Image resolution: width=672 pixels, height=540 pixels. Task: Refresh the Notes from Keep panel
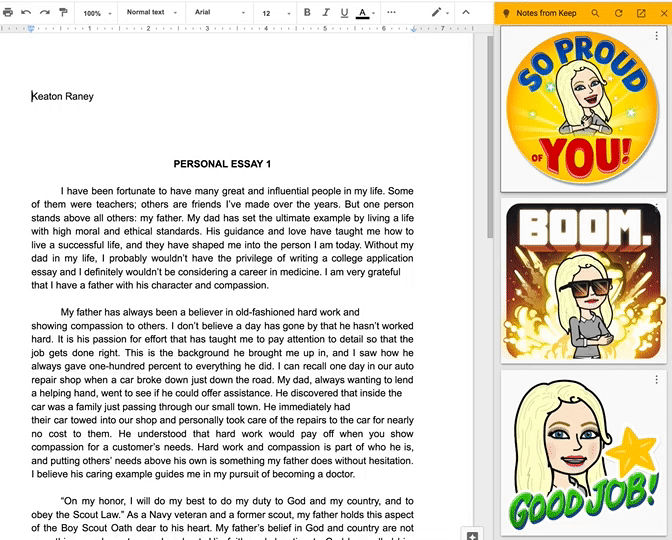click(618, 13)
